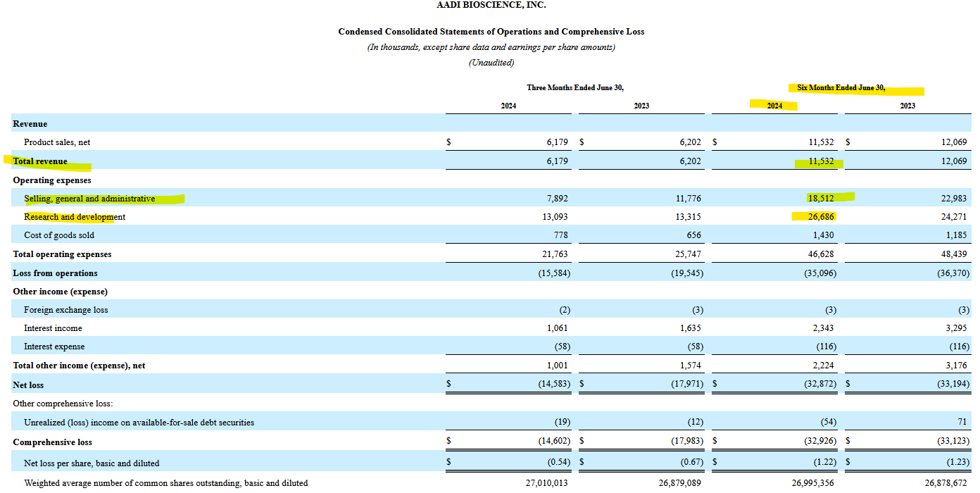Viewport: 980px width, 493px height.
Task: Click the 'Revenue' section label
Action: 30,124
